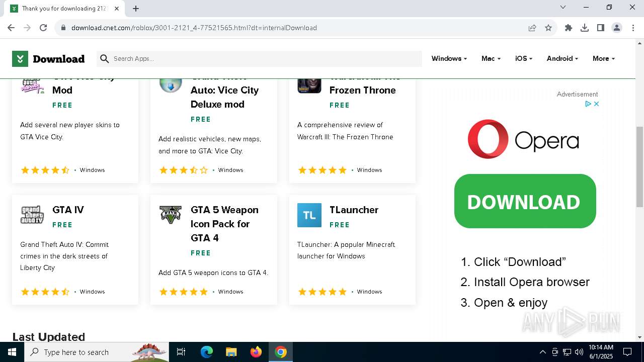The height and width of the screenshot is (362, 644).
Task: Click Vice City Deluxe mod star rating
Action: (x=184, y=170)
